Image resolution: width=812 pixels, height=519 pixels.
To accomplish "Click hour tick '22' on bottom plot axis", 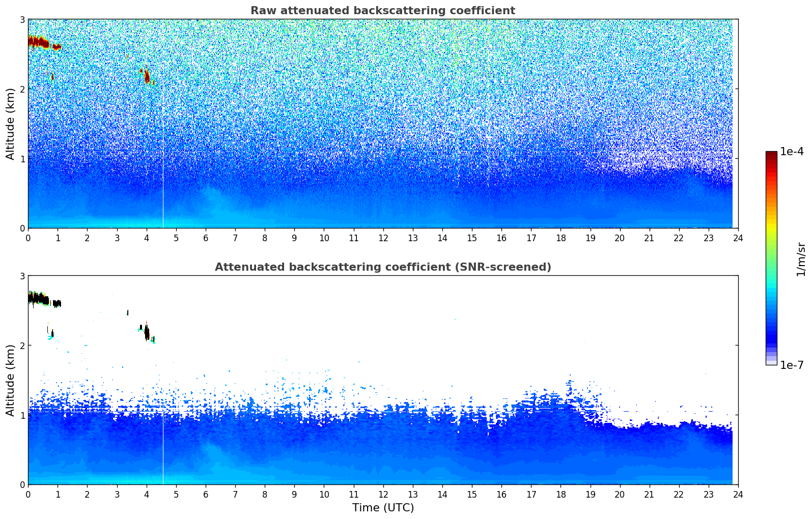I will 679,494.
